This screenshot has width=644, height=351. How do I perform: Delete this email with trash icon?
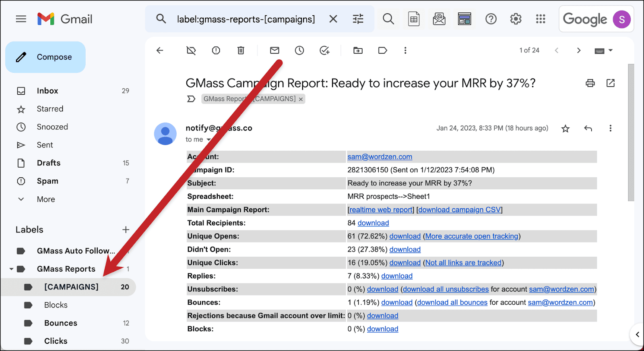(241, 50)
